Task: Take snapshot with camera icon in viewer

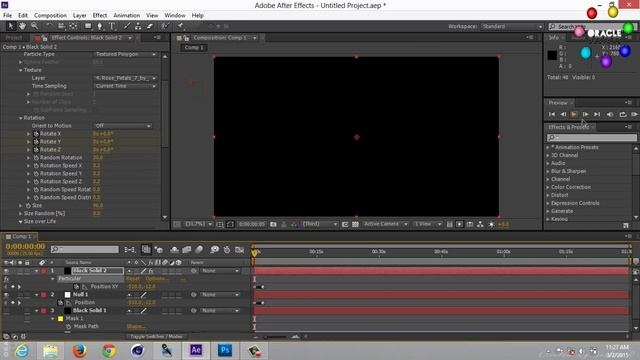Action: pyautogui.click(x=273, y=224)
